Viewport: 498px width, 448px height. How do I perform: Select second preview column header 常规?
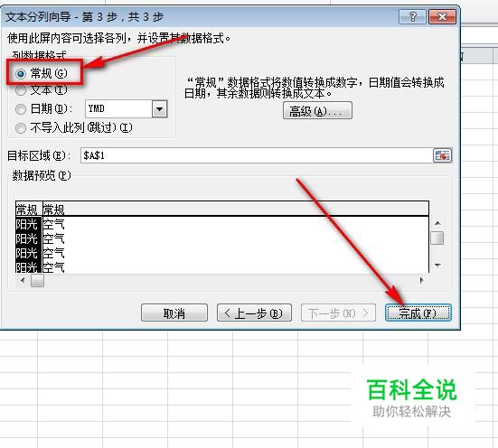click(x=53, y=210)
